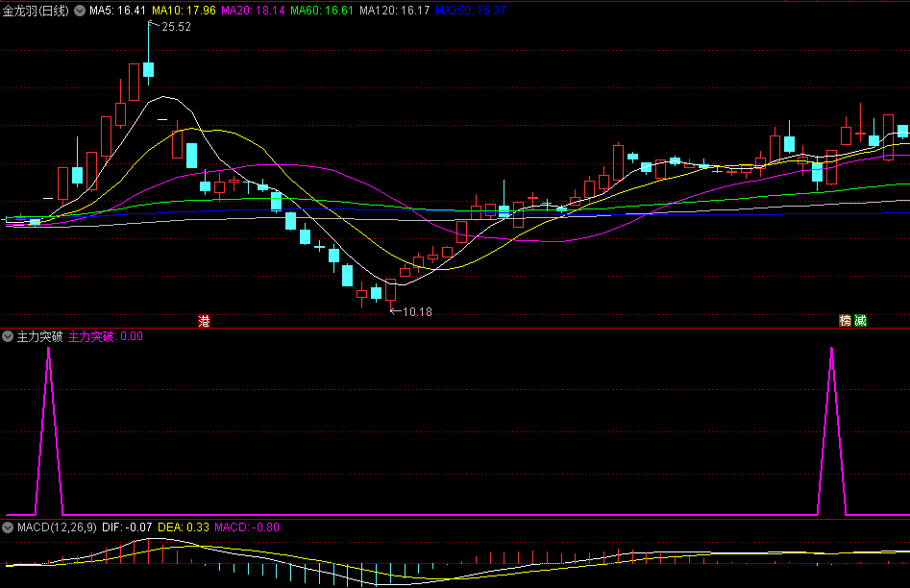Click the green 减 marker icon

tap(860, 320)
